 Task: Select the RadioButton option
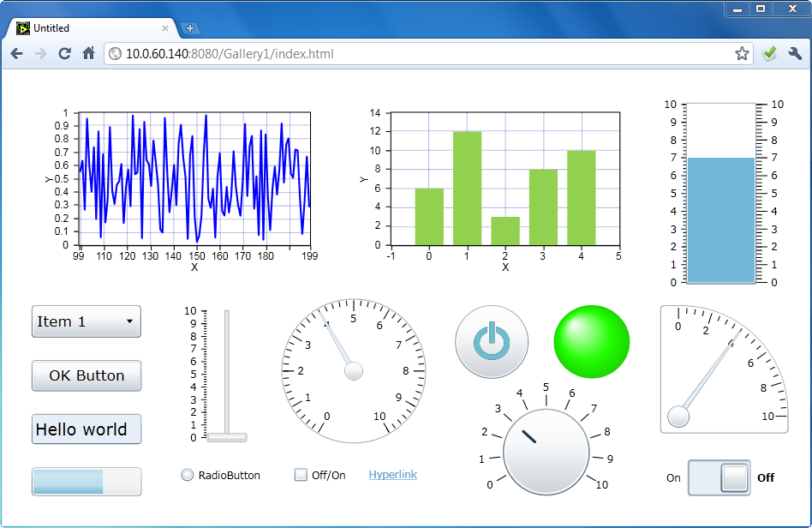(188, 475)
